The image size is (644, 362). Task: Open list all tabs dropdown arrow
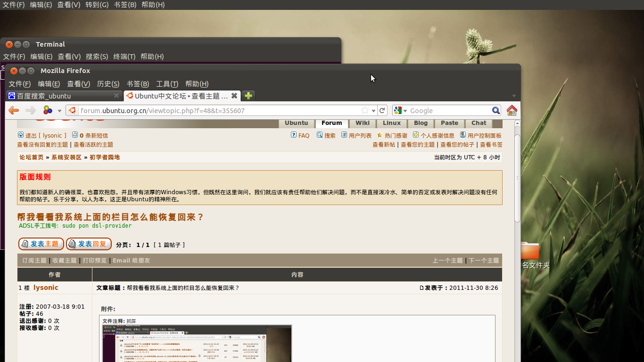[x=514, y=96]
